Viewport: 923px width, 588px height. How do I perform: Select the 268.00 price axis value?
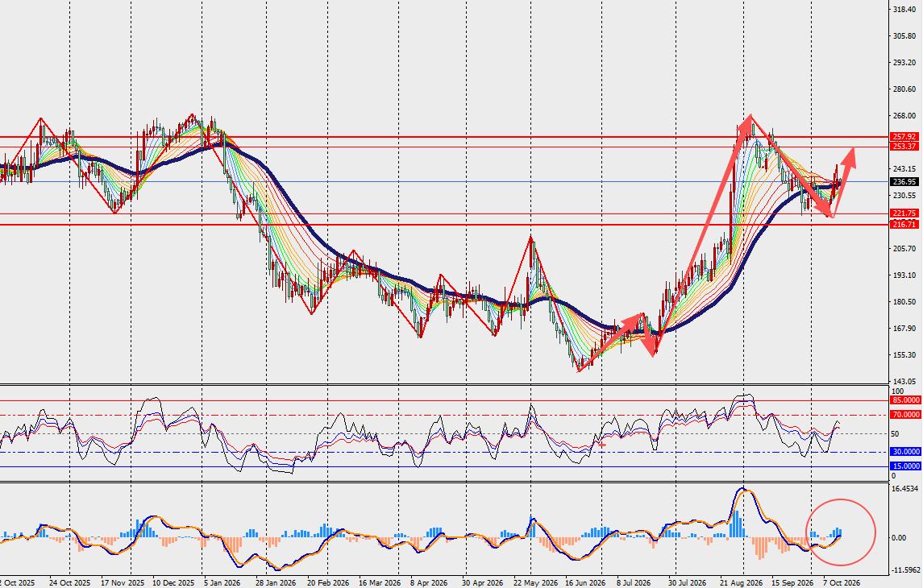click(904, 116)
